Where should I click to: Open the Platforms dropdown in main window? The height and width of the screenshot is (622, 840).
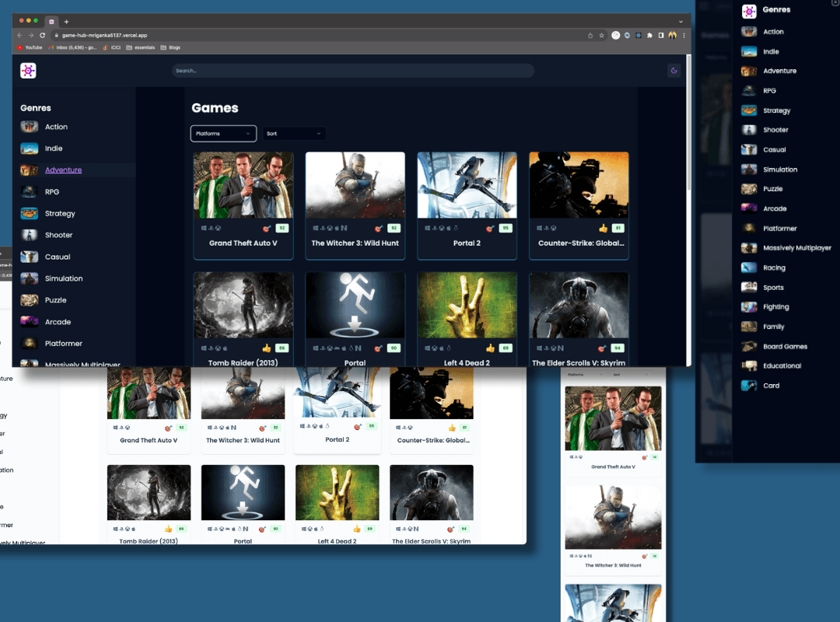pos(223,134)
